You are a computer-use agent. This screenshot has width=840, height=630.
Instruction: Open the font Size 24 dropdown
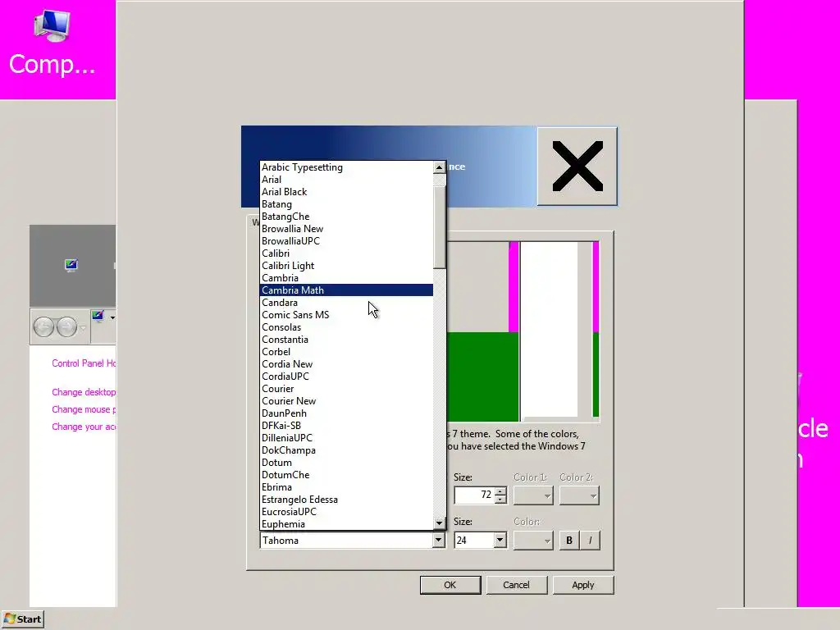point(500,540)
